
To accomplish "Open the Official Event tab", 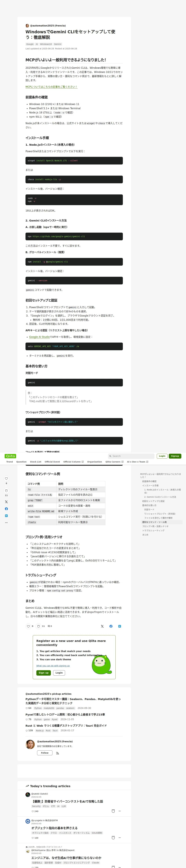I will click(x=52, y=462).
